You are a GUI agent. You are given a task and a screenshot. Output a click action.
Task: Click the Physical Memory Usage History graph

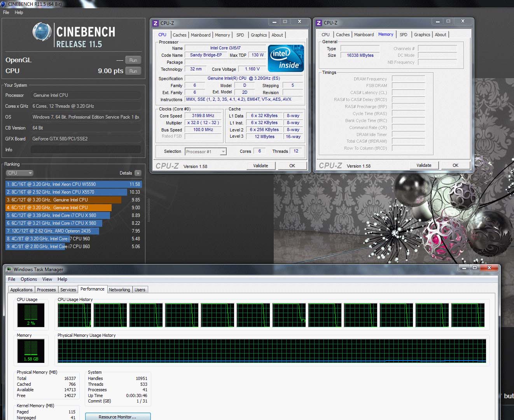(x=272, y=351)
